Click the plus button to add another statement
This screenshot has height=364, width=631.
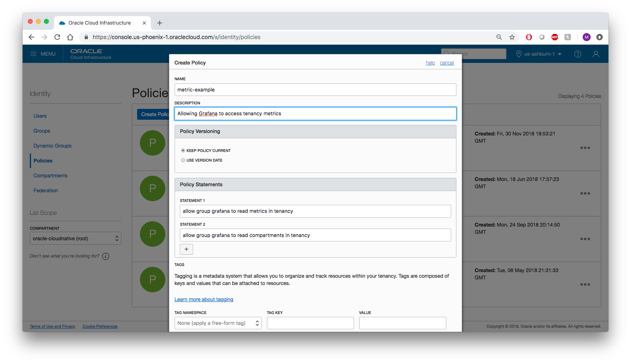coord(186,249)
